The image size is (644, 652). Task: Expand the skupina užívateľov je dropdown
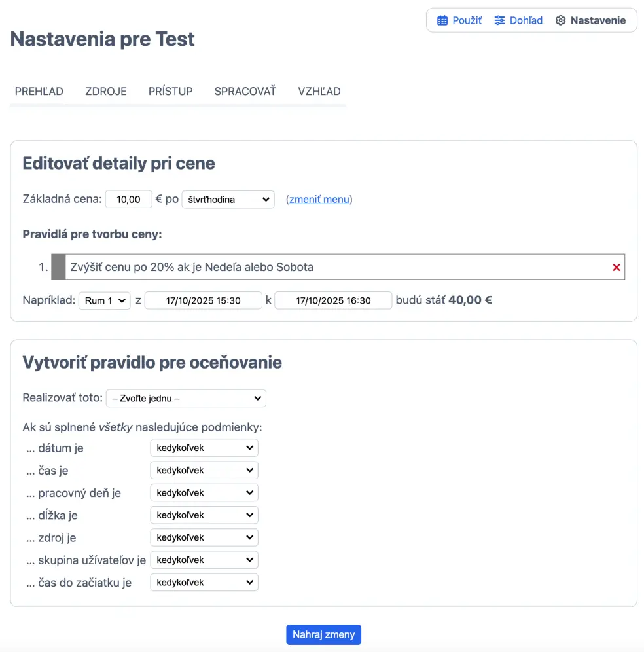pos(204,560)
